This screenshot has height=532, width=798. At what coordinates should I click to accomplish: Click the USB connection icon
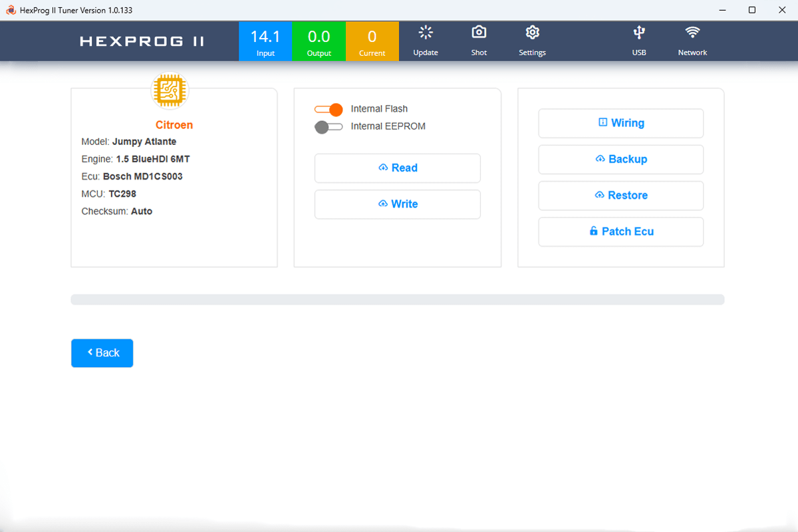click(639, 33)
